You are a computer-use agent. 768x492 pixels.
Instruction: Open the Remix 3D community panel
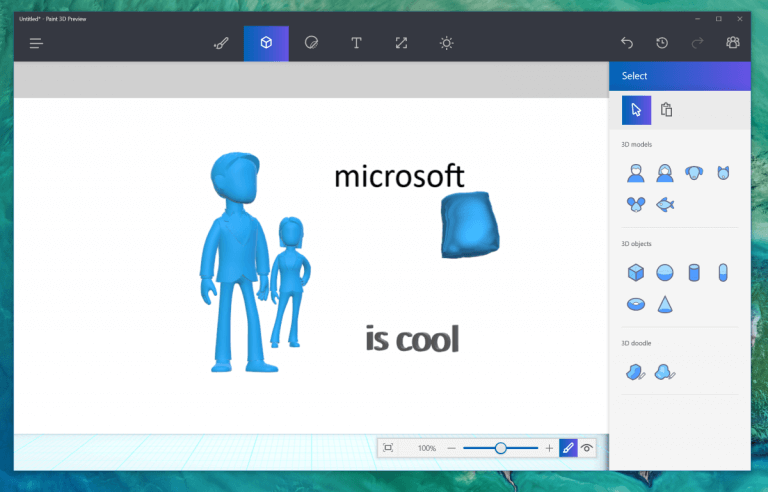tap(732, 43)
